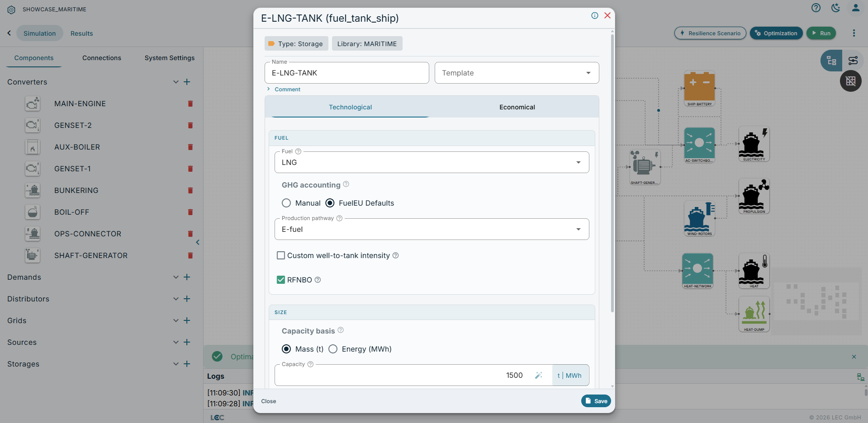Delete the MAIN-ENGINE converter

190,103
